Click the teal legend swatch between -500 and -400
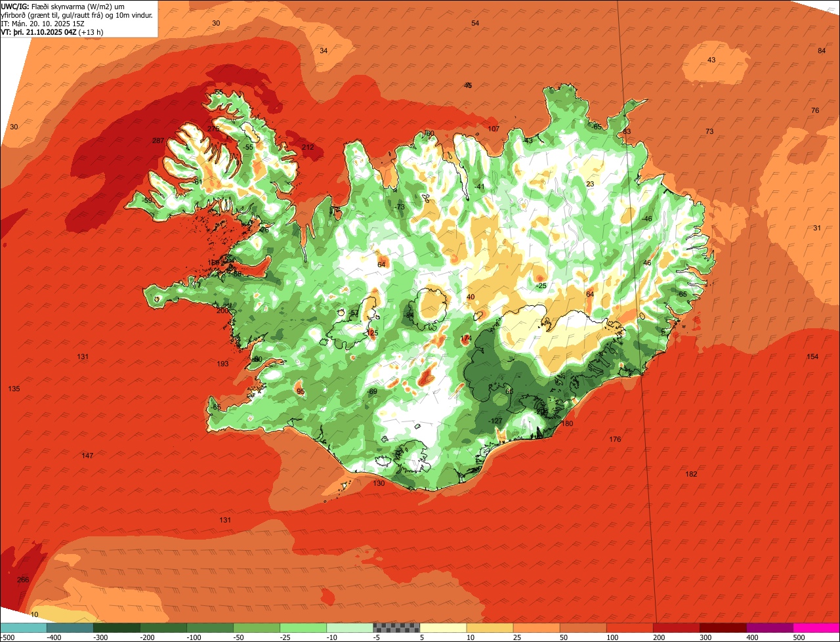The image size is (840, 642). [x=24, y=628]
